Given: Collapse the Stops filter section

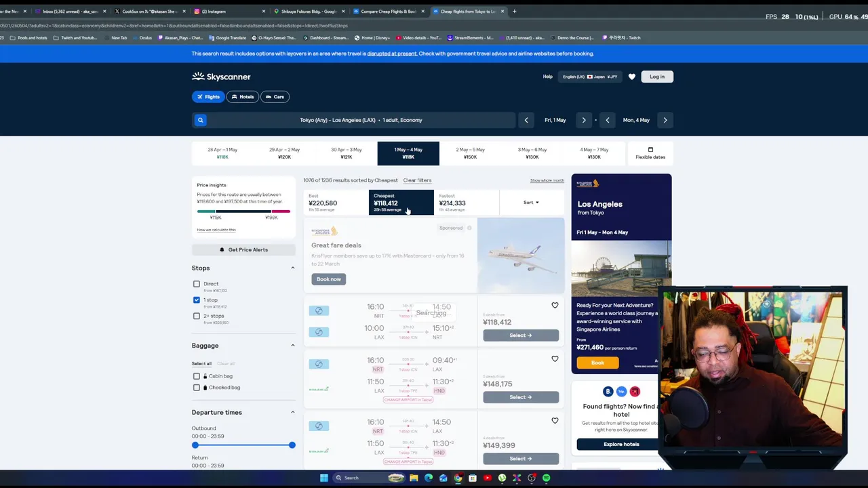Looking at the screenshot, I should 293,268.
